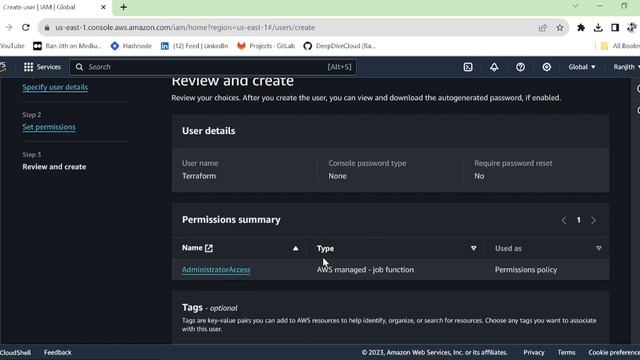Open Projects GitLab bookmark
640x360 pixels.
coord(266,46)
